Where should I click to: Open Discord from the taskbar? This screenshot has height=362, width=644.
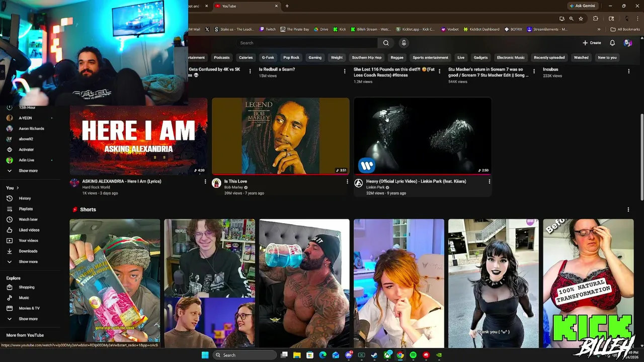point(349,355)
